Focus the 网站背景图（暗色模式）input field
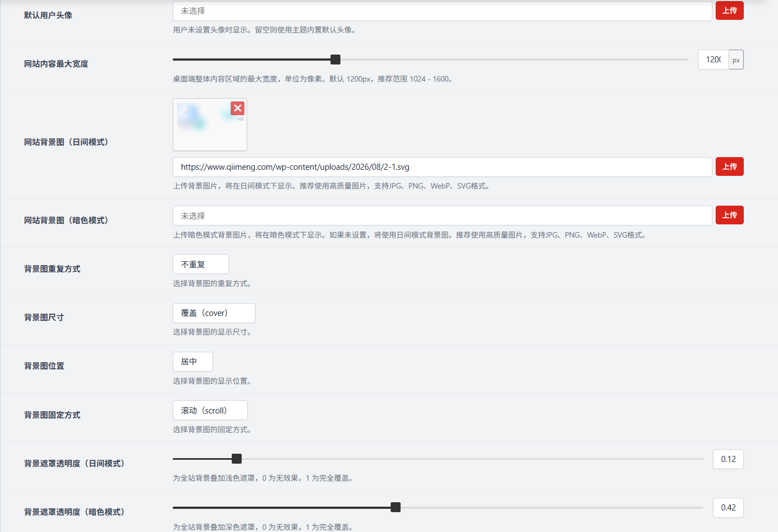The height and width of the screenshot is (532, 778). pyautogui.click(x=442, y=216)
